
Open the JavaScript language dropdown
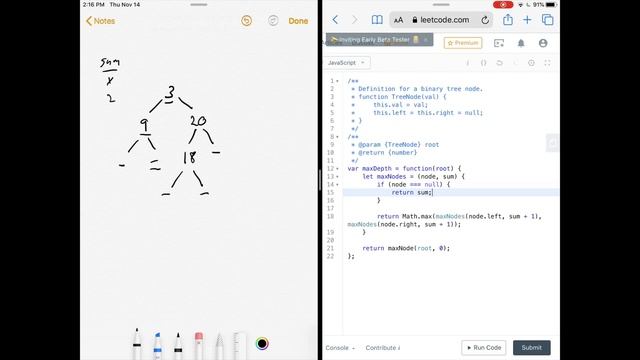click(347, 63)
